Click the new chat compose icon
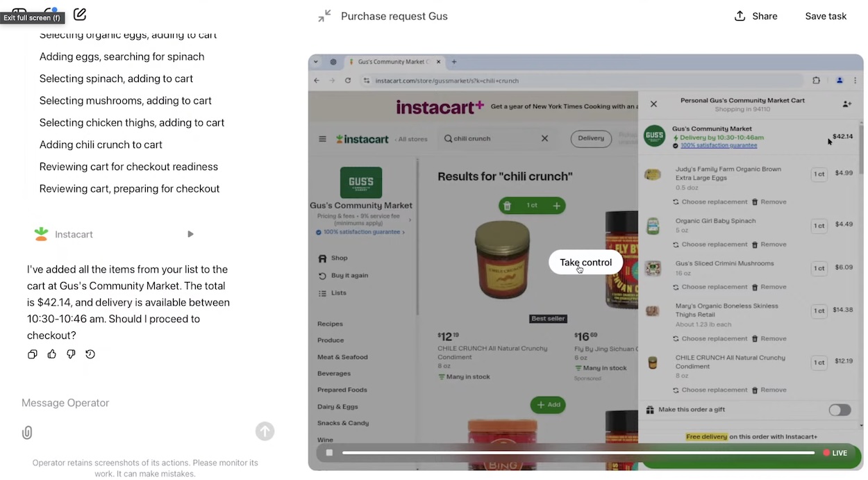The height and width of the screenshot is (480, 868). click(80, 14)
